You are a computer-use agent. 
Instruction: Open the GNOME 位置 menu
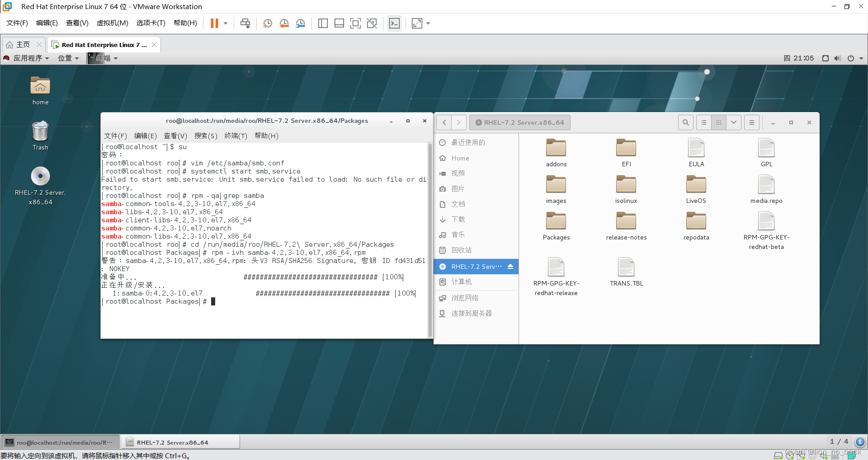pos(68,58)
